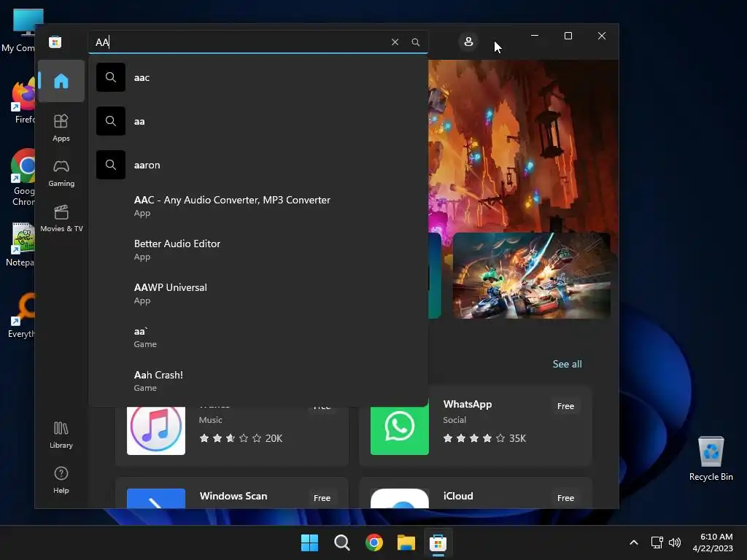Viewport: 747px width, 560px height.
Task: Go to the Gaming section
Action: click(61, 174)
